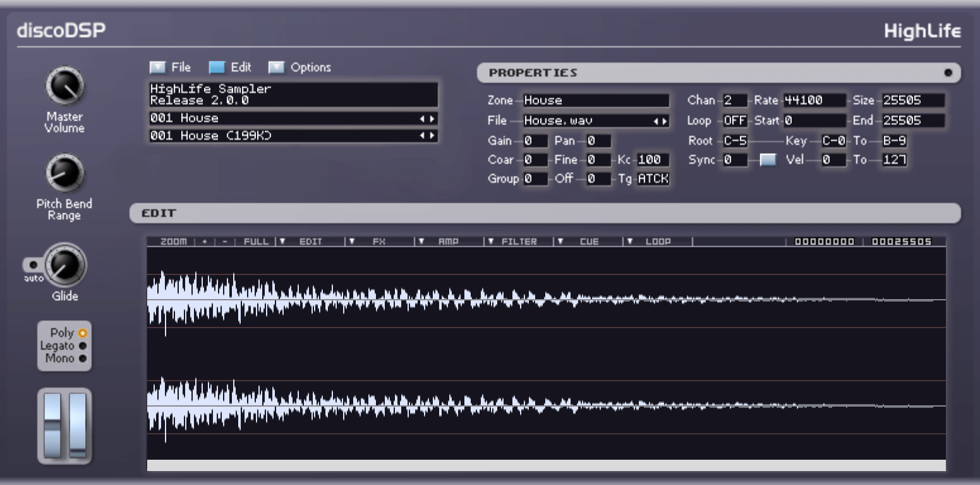The height and width of the screenshot is (485, 980).
Task: Select Poly voice mode
Action: point(82,333)
